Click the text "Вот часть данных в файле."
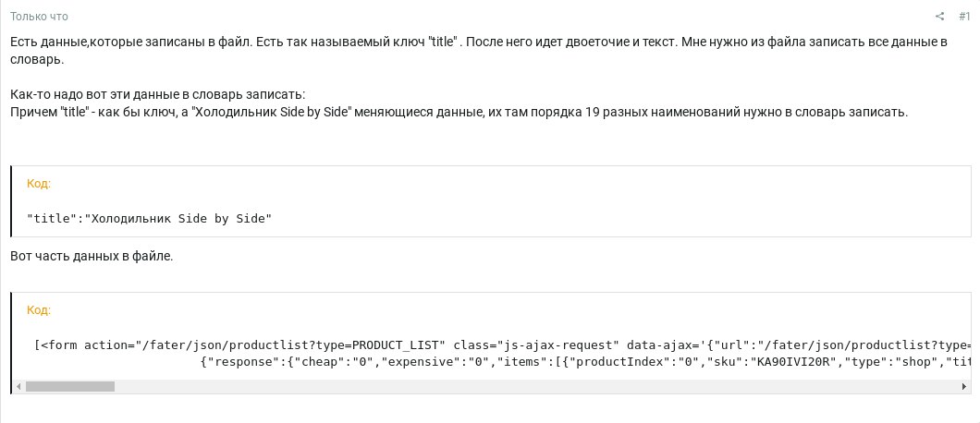980x423 pixels. (92, 257)
